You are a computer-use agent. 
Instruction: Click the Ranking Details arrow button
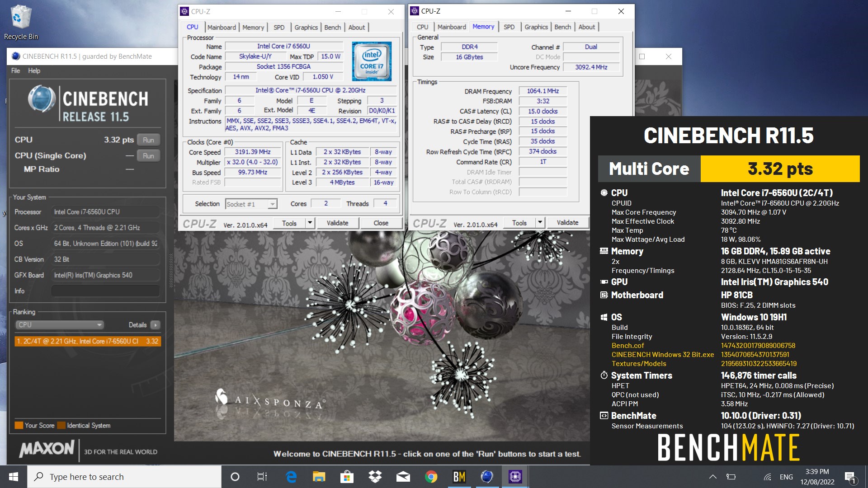coord(155,325)
